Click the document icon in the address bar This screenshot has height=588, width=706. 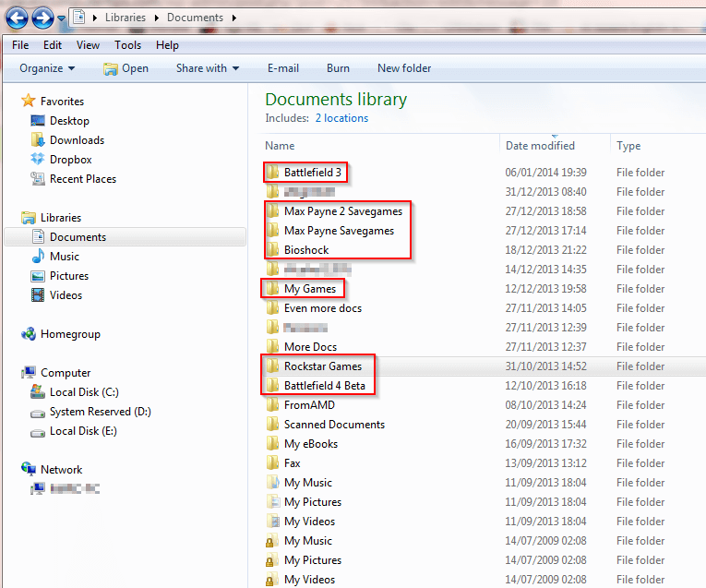pos(79,18)
